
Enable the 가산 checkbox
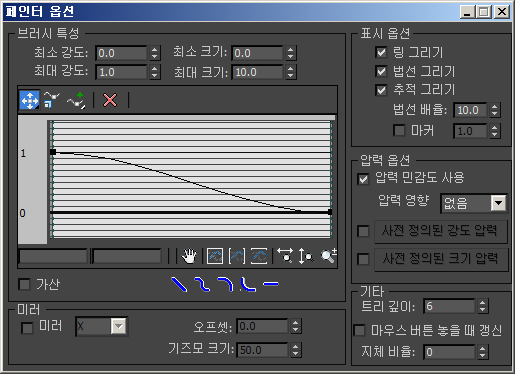coord(24,285)
